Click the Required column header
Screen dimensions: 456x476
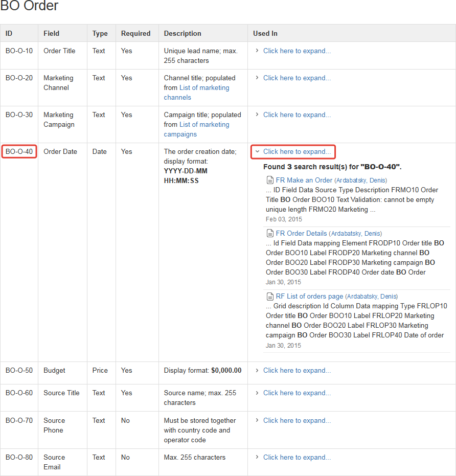click(x=135, y=33)
